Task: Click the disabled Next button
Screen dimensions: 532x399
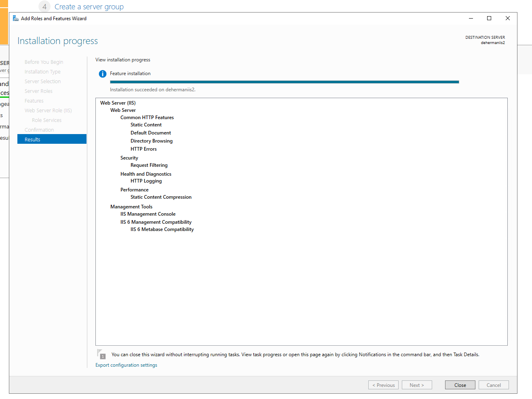Action: pyautogui.click(x=417, y=385)
